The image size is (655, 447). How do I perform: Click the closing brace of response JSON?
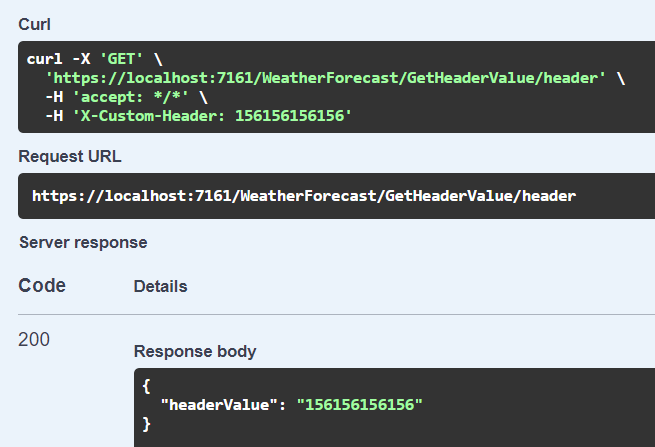(146, 424)
